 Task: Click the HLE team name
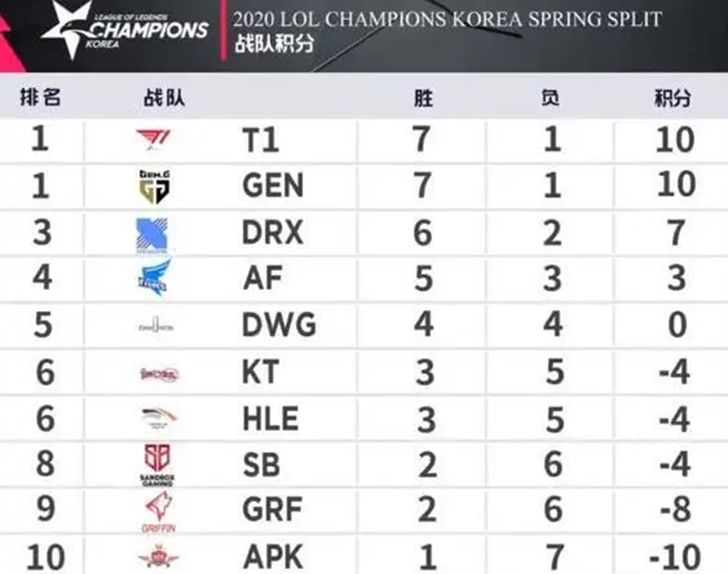[x=270, y=419]
